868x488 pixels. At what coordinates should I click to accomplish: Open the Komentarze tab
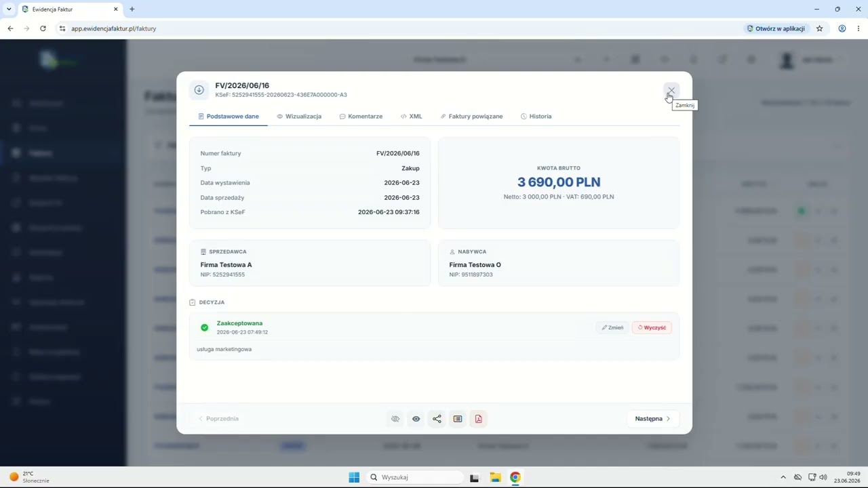(x=361, y=117)
